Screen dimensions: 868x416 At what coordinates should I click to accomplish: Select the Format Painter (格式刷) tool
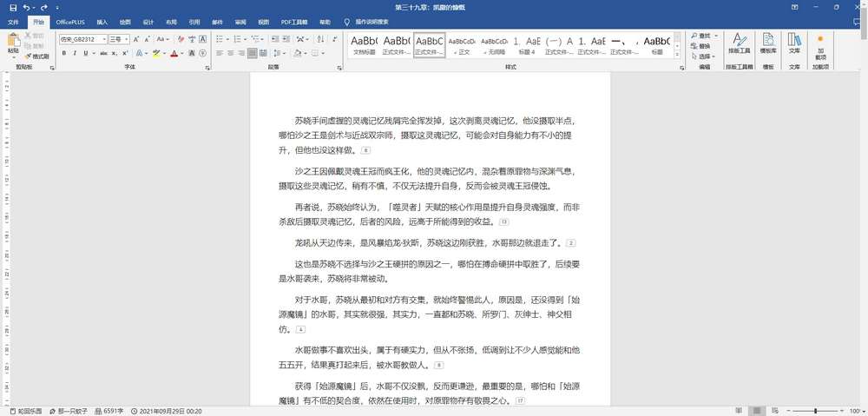[37, 56]
